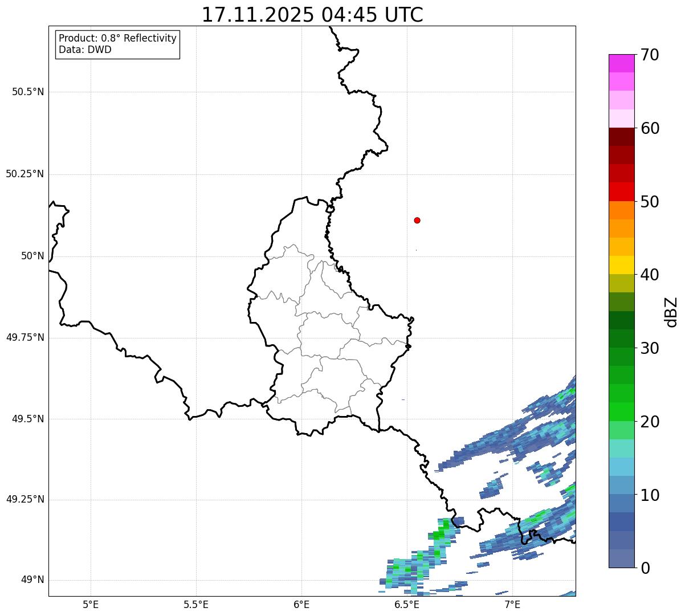This screenshot has height=616, width=685.
Task: Click the 49°N latitude label
Action: pyautogui.click(x=32, y=580)
